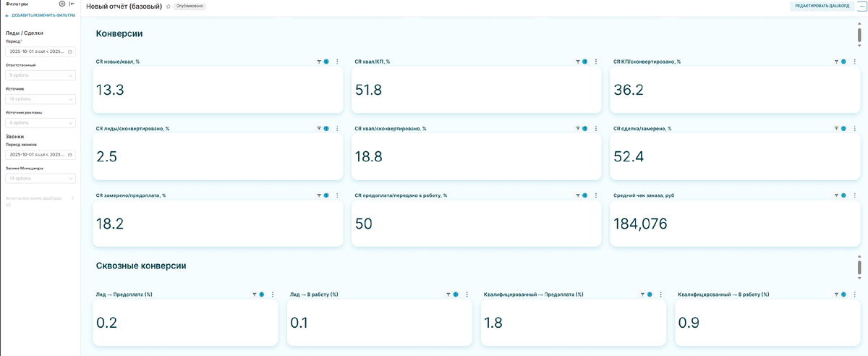The width and height of the screenshot is (868, 356).
Task: Open applied filters badge on Средний чек заказа chart
Action: pos(843,195)
